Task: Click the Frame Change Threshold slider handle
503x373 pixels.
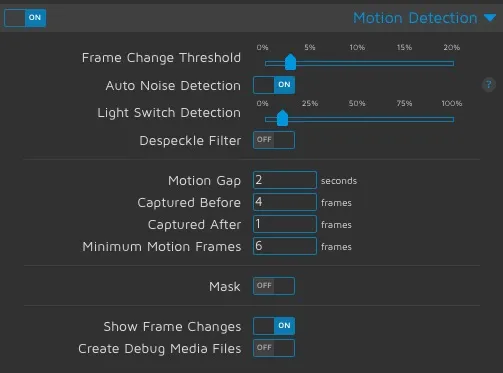Action: (x=290, y=62)
